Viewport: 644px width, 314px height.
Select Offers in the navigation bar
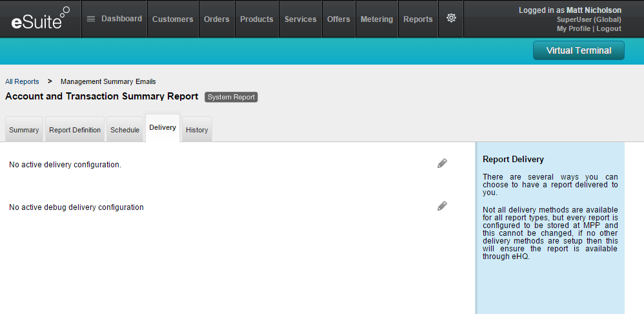[x=338, y=19]
